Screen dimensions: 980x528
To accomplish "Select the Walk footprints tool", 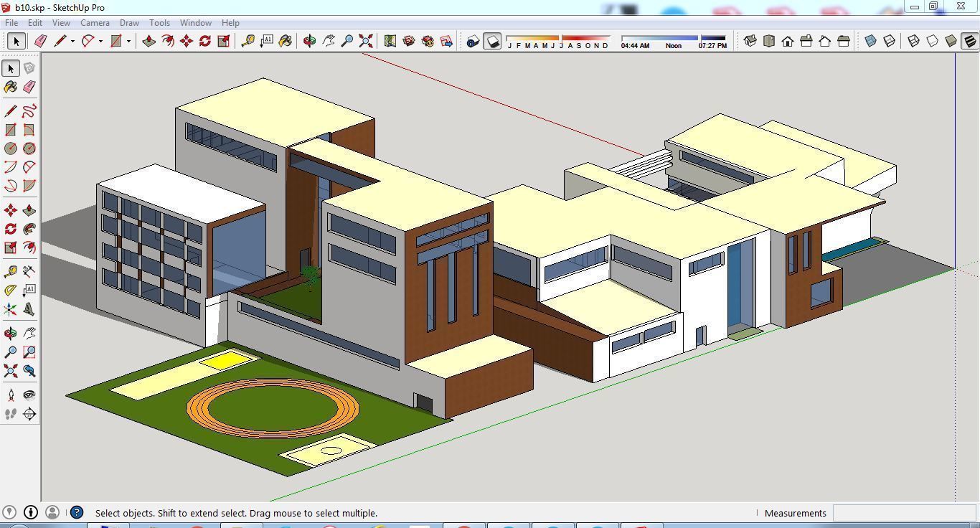I will coord(11,414).
